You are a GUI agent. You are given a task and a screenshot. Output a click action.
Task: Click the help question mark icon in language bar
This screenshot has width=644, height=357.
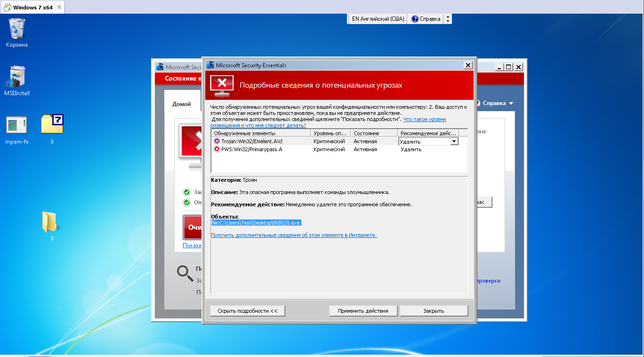click(415, 19)
